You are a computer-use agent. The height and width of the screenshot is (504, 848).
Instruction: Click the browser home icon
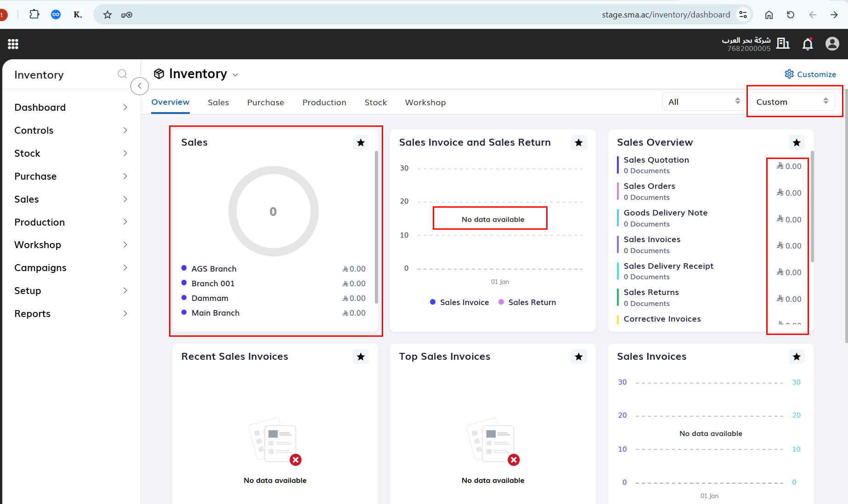[x=769, y=15]
